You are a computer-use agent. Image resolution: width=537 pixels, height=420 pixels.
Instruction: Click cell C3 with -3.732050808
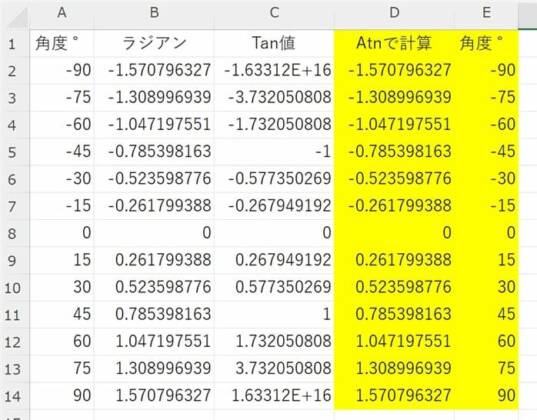coord(274,98)
